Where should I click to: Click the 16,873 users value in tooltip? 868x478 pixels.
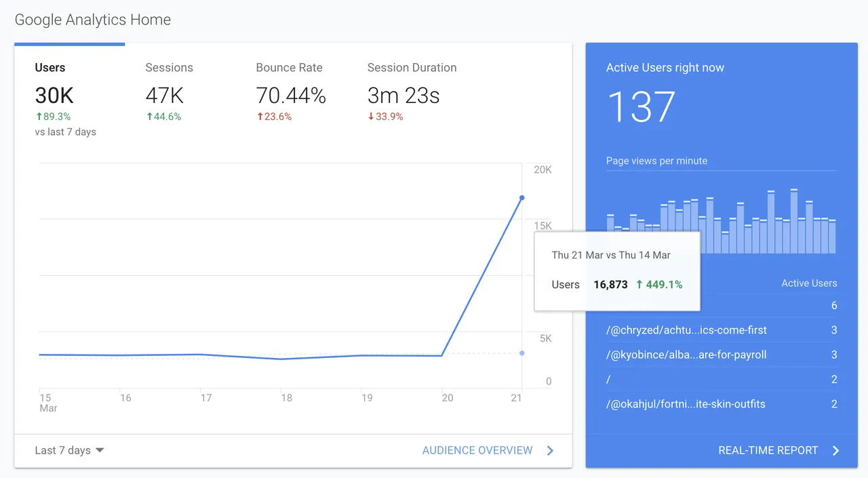pyautogui.click(x=610, y=285)
